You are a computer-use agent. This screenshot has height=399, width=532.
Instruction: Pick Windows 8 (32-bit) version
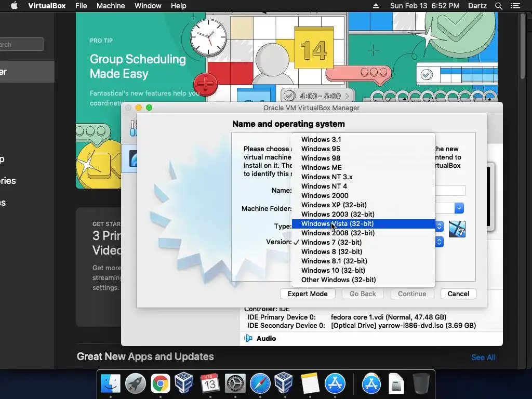click(363, 252)
